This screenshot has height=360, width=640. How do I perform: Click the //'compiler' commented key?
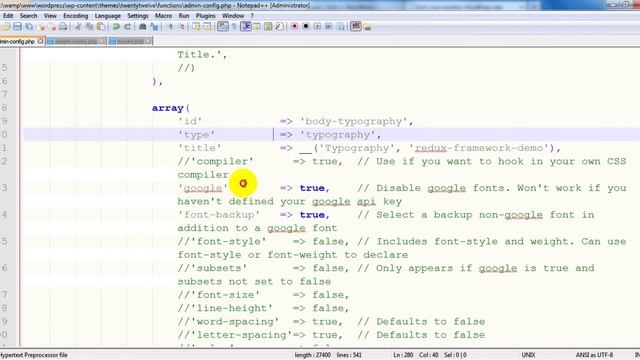pos(216,162)
